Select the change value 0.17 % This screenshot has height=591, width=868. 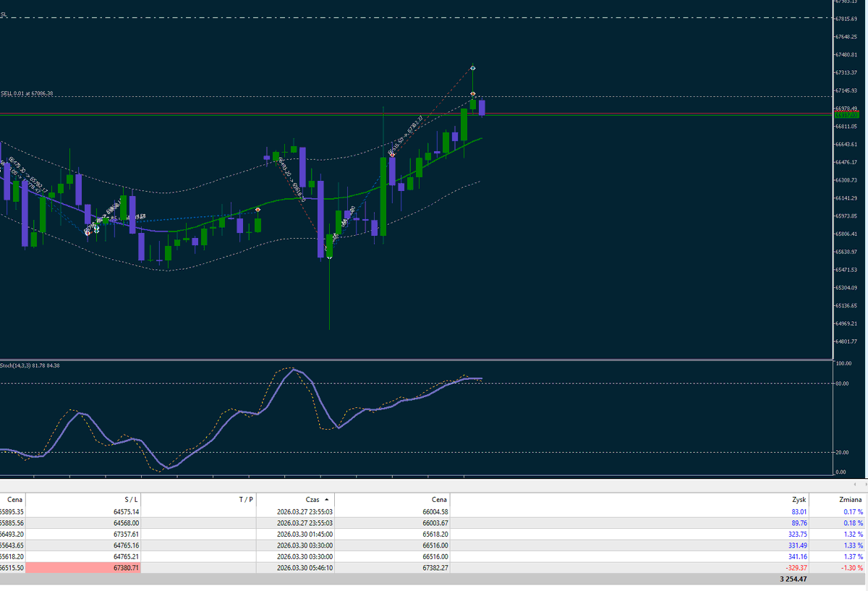click(853, 511)
